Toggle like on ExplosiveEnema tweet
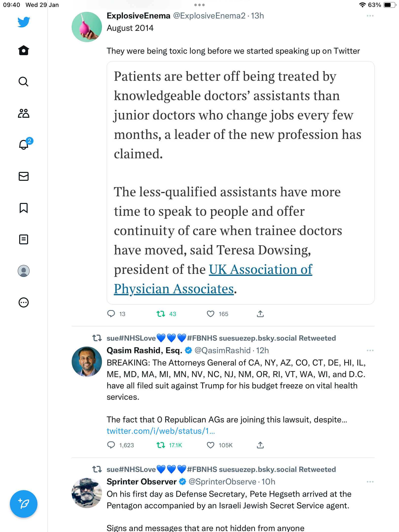 (x=211, y=314)
